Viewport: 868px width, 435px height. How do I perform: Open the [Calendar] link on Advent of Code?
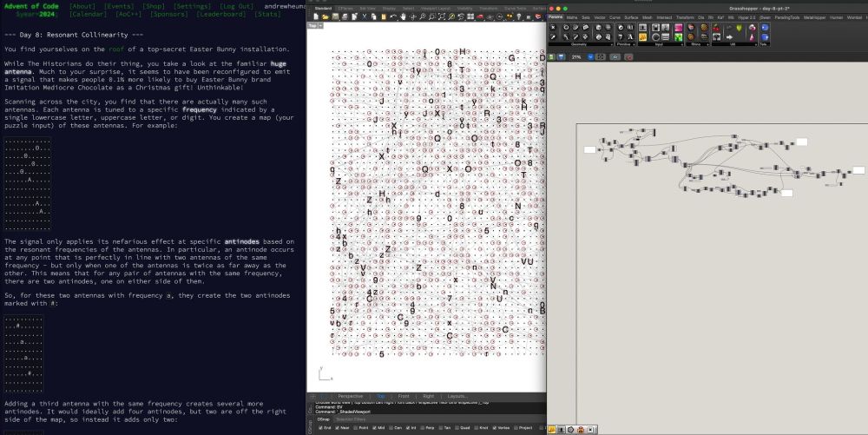[89, 14]
